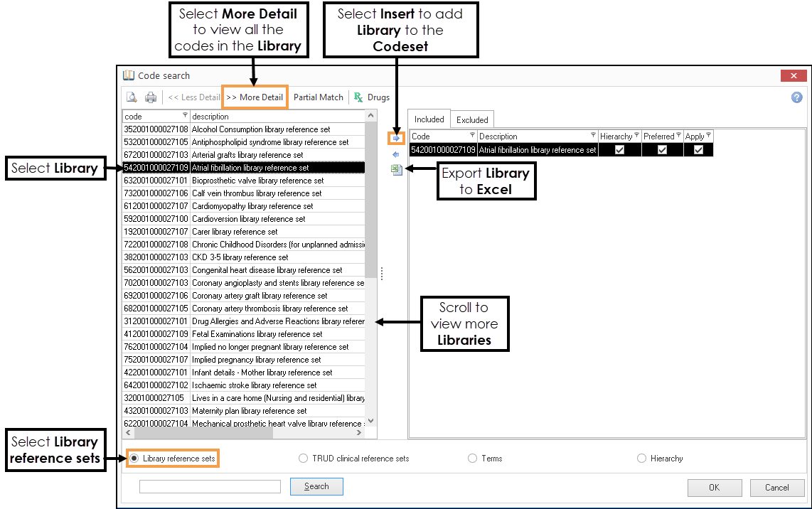Open the blue Help question mark icon
Screen dimensions: 812x509
[x=796, y=97]
